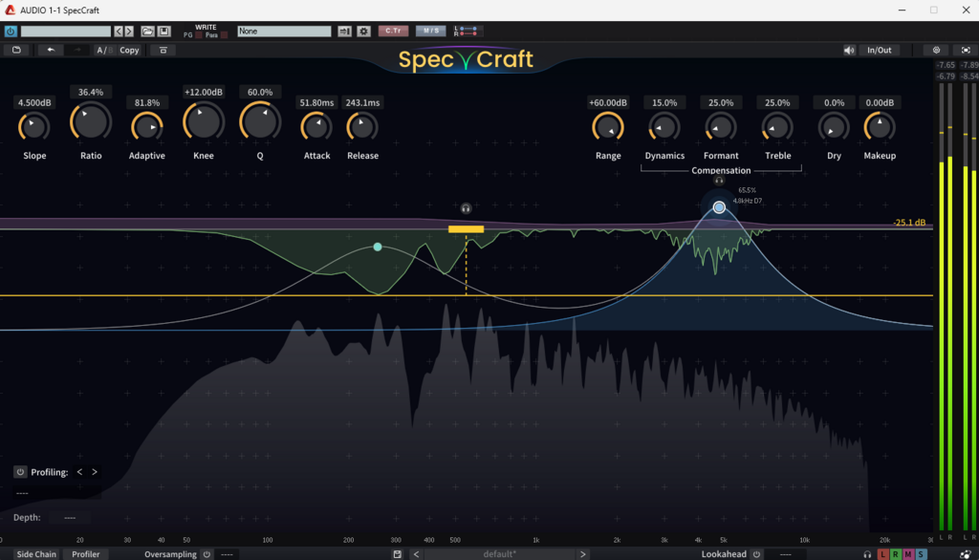Toggle the WRITE Para checkbox
The width and height of the screenshot is (979, 560).
tap(224, 35)
